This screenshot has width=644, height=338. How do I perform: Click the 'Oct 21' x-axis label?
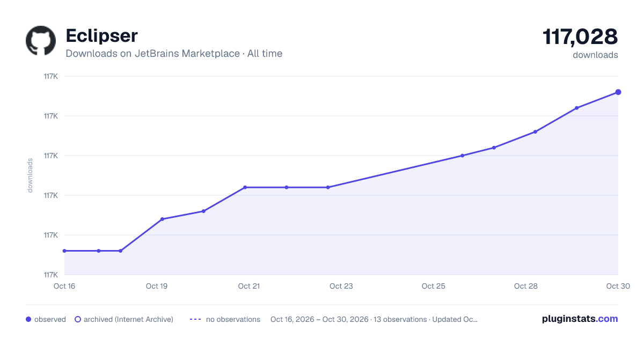[x=249, y=286]
